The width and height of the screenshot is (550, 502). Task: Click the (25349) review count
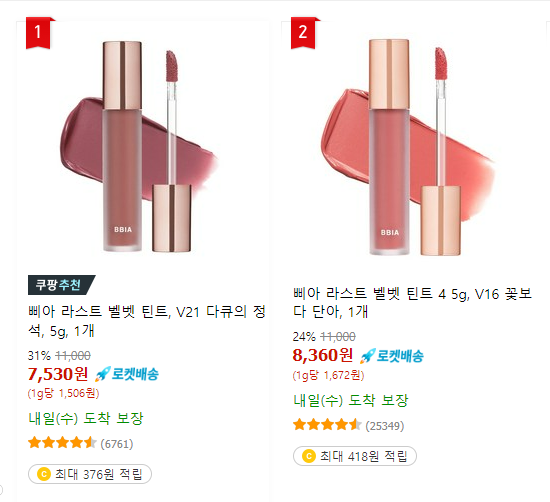[384, 426]
